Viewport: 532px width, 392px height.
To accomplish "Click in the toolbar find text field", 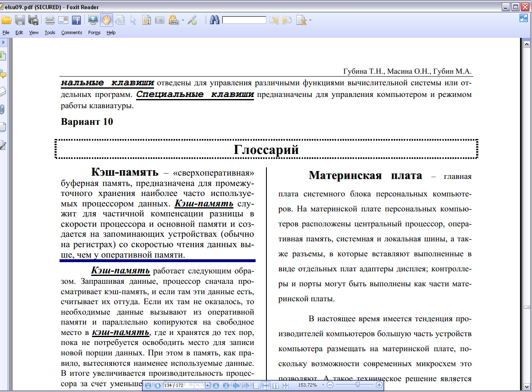I will coord(244,20).
